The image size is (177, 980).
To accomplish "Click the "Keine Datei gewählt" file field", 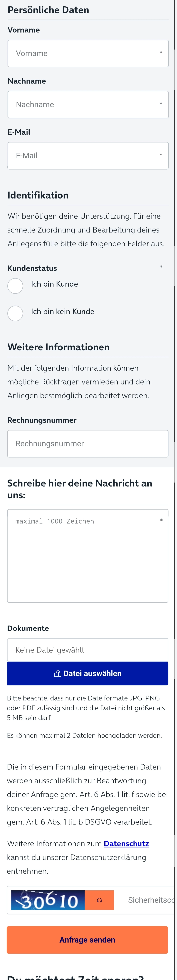I will (88, 650).
